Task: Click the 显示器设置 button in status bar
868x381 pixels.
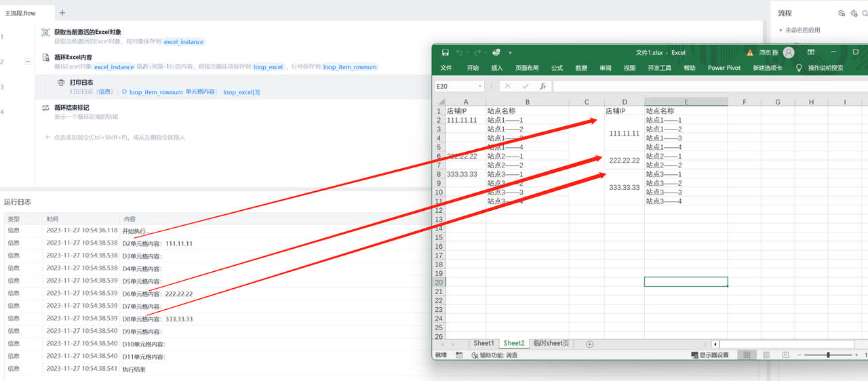Action: 709,355
